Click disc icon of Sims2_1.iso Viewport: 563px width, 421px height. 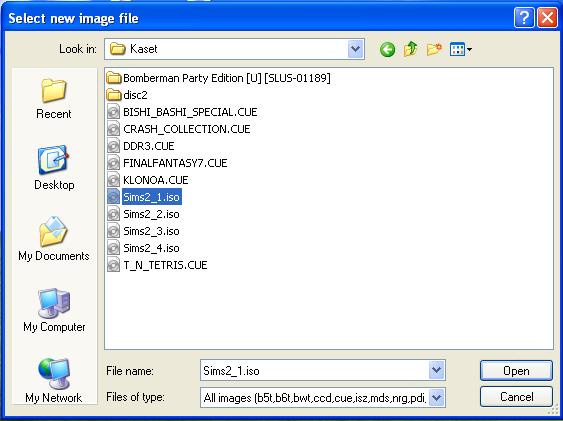[x=113, y=197]
